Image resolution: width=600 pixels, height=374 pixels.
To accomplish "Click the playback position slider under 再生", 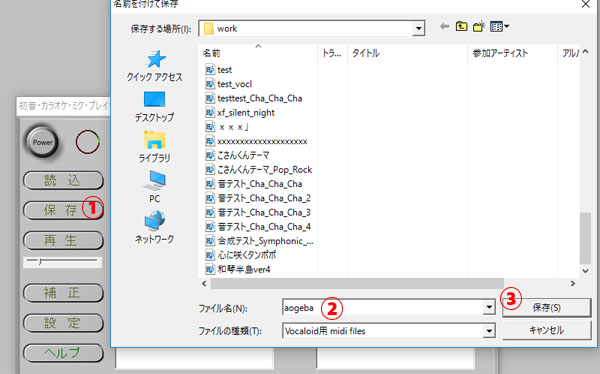I will [62, 262].
